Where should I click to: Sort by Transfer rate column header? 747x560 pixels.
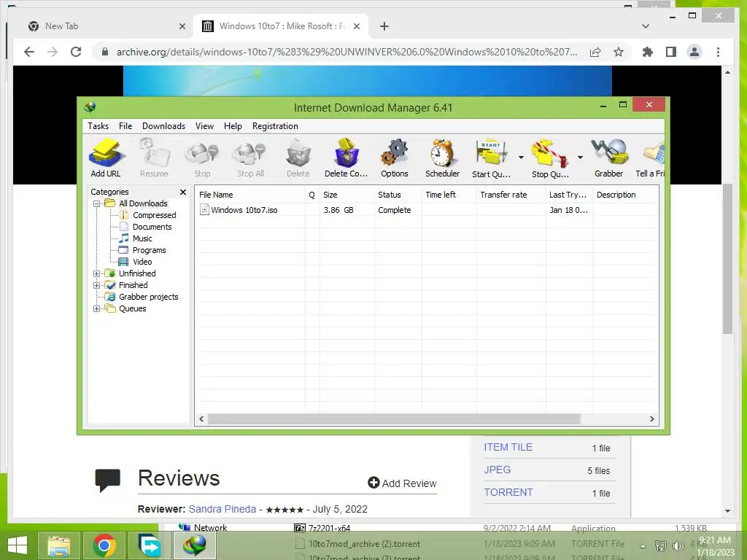[511, 195]
